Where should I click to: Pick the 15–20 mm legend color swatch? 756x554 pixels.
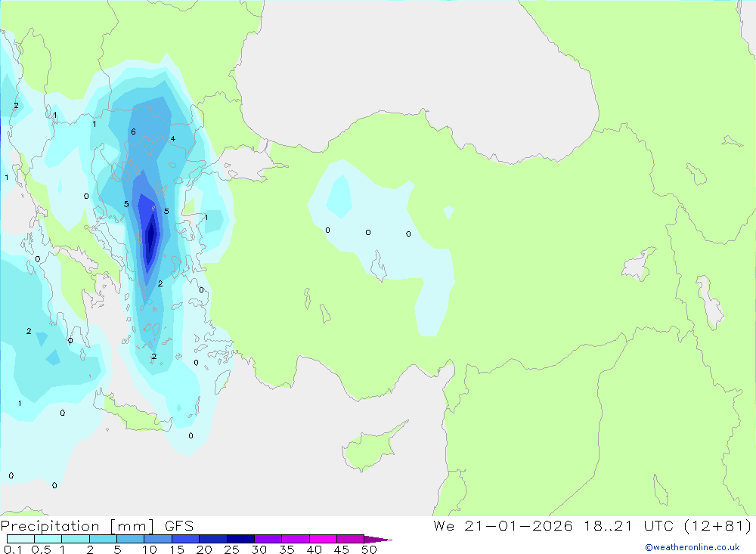coord(186,539)
